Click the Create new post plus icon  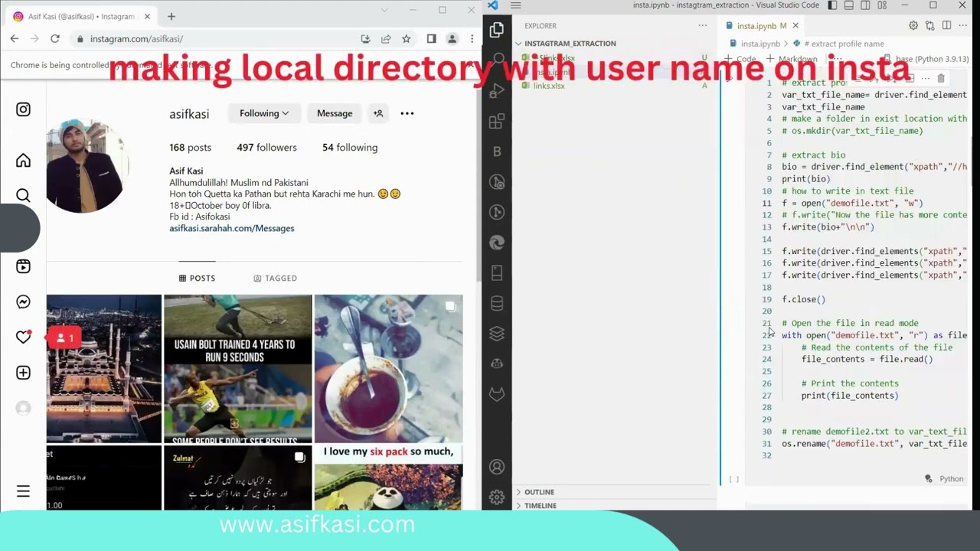coord(23,373)
